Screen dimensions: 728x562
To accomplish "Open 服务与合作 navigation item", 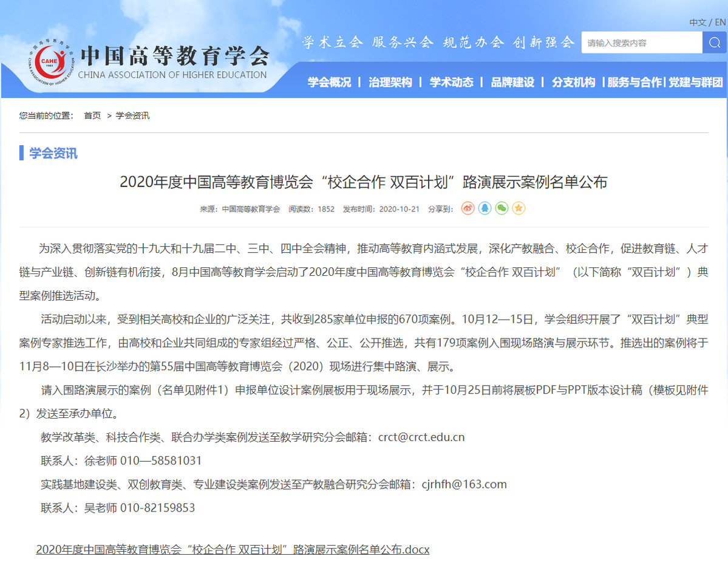I will [634, 83].
